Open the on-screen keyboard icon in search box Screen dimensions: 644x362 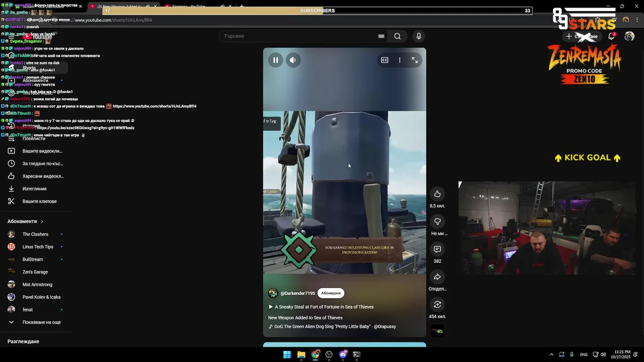pyautogui.click(x=381, y=36)
